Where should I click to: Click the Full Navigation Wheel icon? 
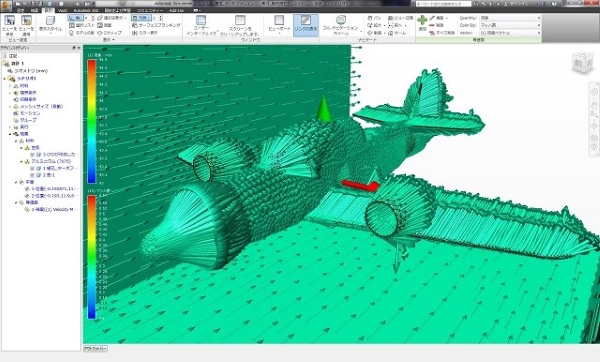(341, 20)
